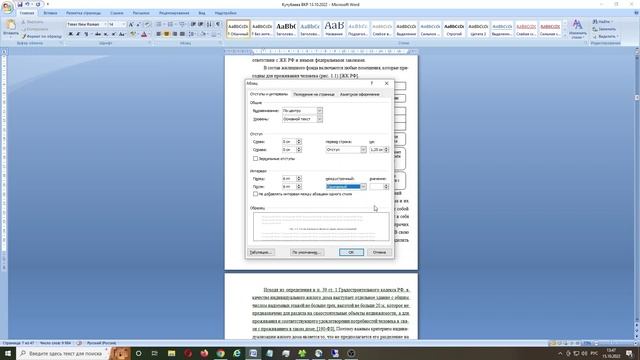The height and width of the screenshot is (360, 640).
Task: Open alignment (Выравнивание) dropdown in dialog
Action: pos(320,111)
